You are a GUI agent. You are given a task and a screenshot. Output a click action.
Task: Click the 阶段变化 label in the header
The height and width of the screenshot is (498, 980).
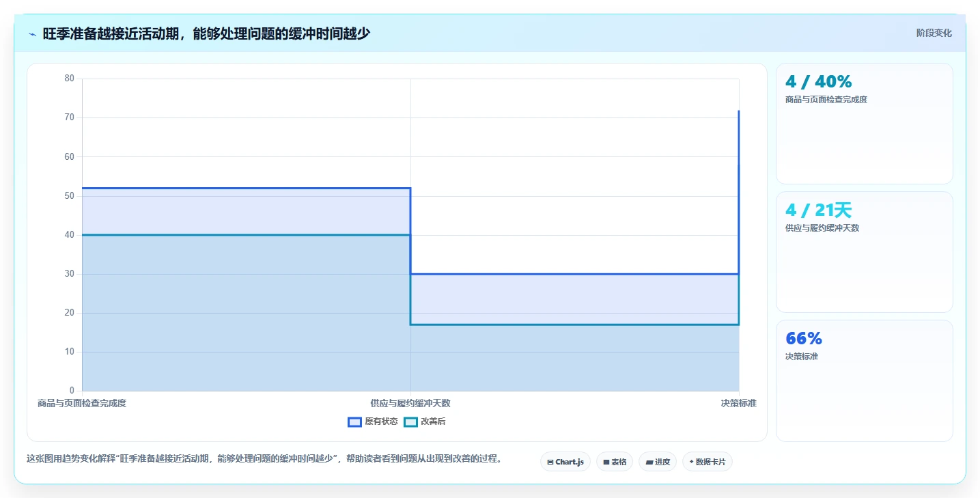point(934,33)
